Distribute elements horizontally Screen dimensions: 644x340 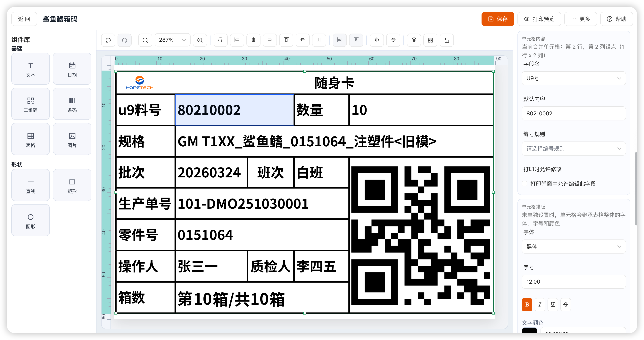(340, 40)
